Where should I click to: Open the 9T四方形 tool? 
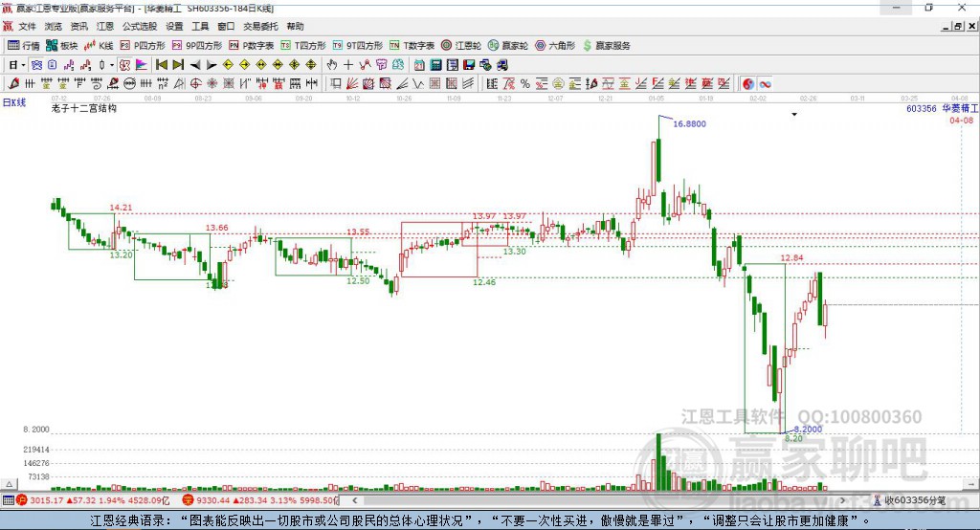point(358,46)
